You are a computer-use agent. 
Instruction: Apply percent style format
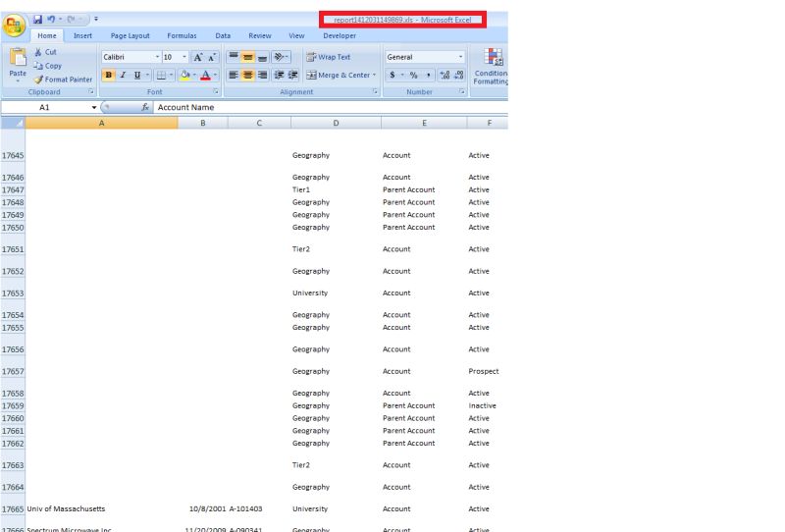413,76
